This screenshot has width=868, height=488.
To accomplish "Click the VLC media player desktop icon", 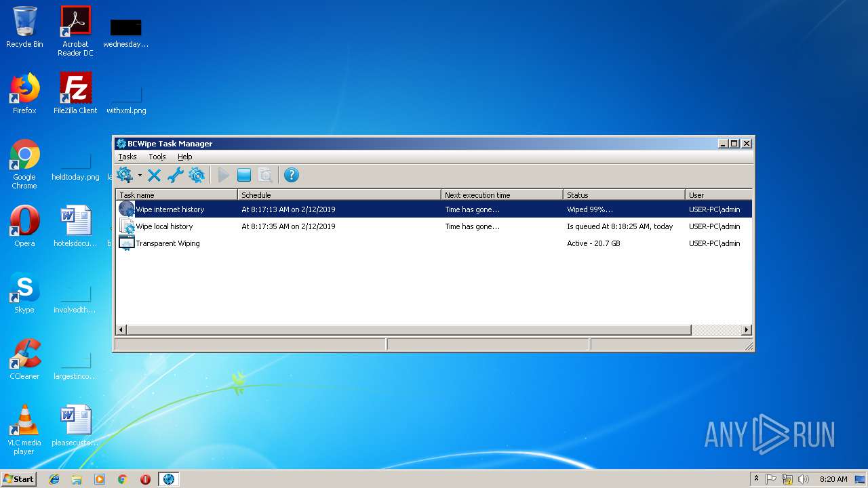I will click(x=24, y=430).
